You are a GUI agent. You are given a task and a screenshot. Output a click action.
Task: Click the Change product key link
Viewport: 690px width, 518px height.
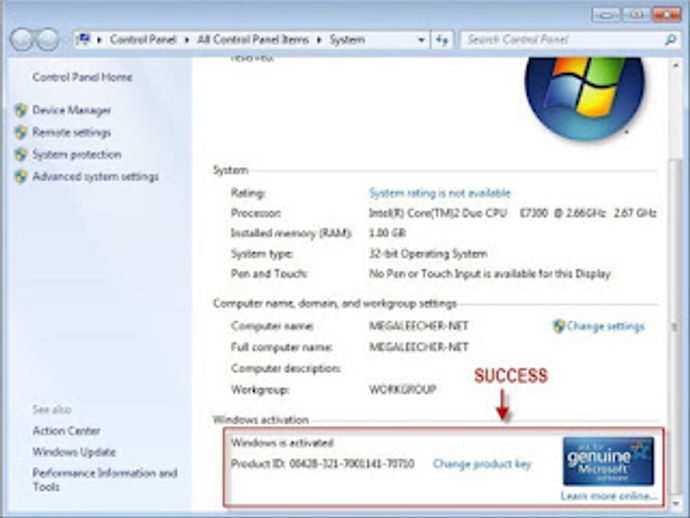[x=482, y=464]
